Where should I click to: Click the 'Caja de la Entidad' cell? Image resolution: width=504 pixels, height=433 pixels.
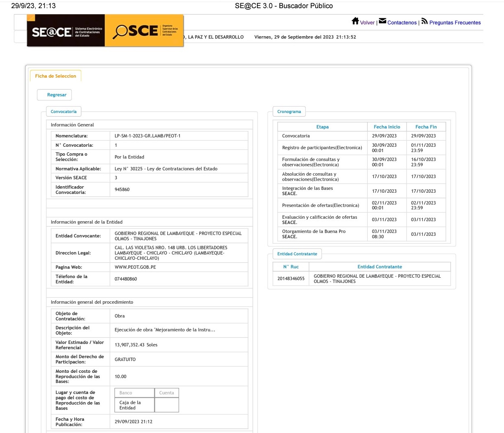(x=134, y=405)
